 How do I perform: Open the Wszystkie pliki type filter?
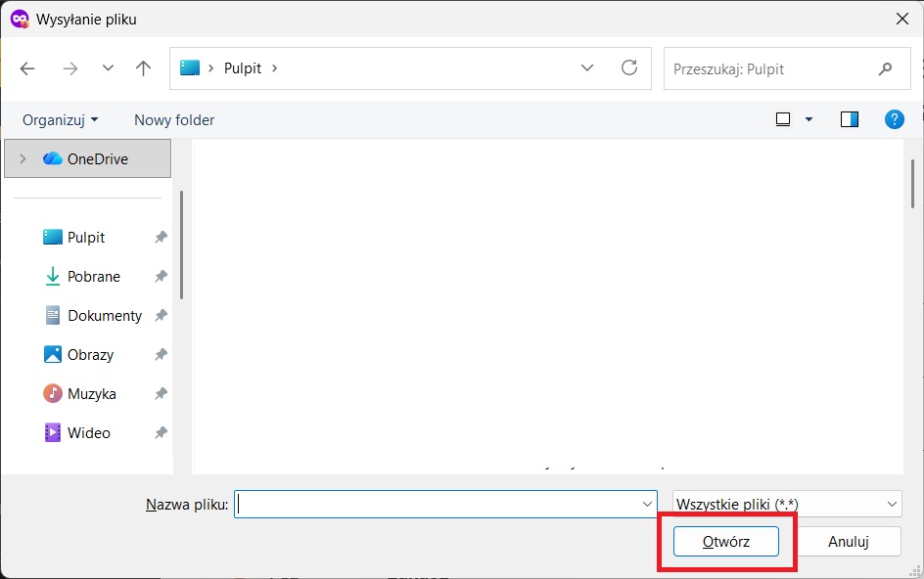coord(787,505)
